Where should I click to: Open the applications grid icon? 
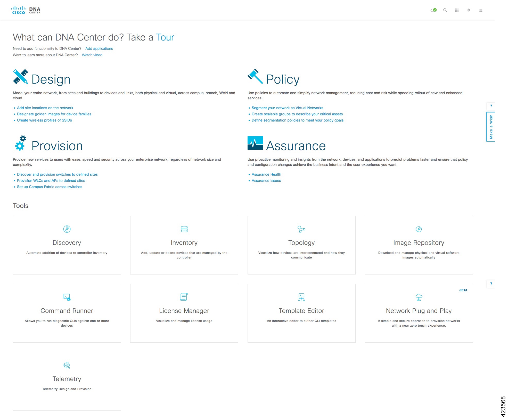[457, 10]
